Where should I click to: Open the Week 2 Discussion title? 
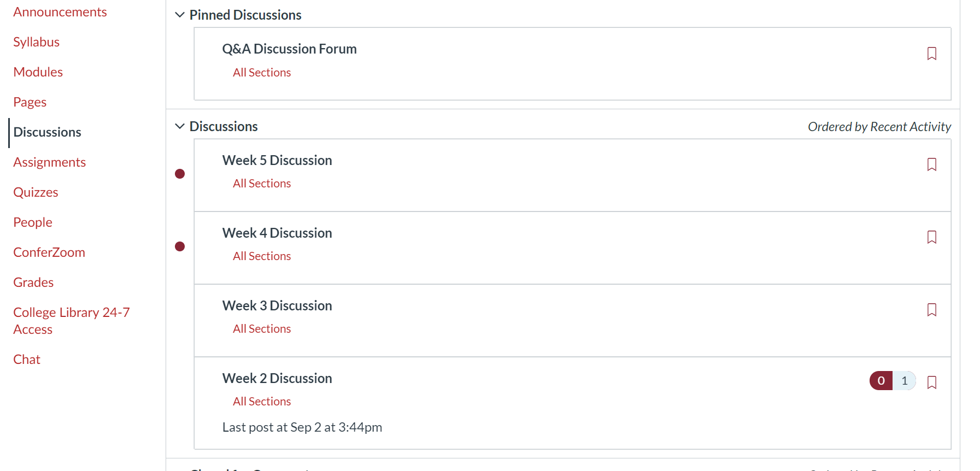point(277,378)
